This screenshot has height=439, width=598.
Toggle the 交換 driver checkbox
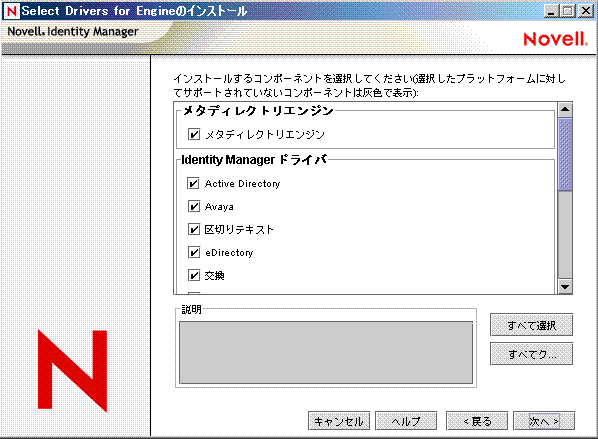(194, 275)
